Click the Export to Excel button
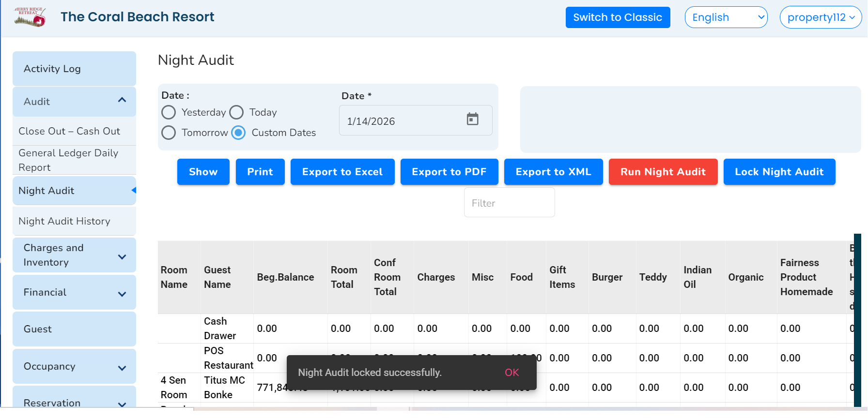868x419 pixels. 342,172
